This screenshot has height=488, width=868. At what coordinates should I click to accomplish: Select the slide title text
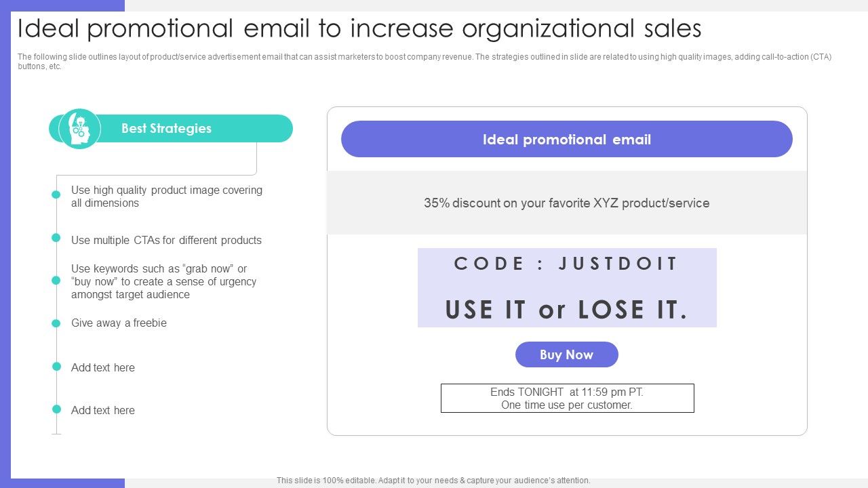click(359, 28)
